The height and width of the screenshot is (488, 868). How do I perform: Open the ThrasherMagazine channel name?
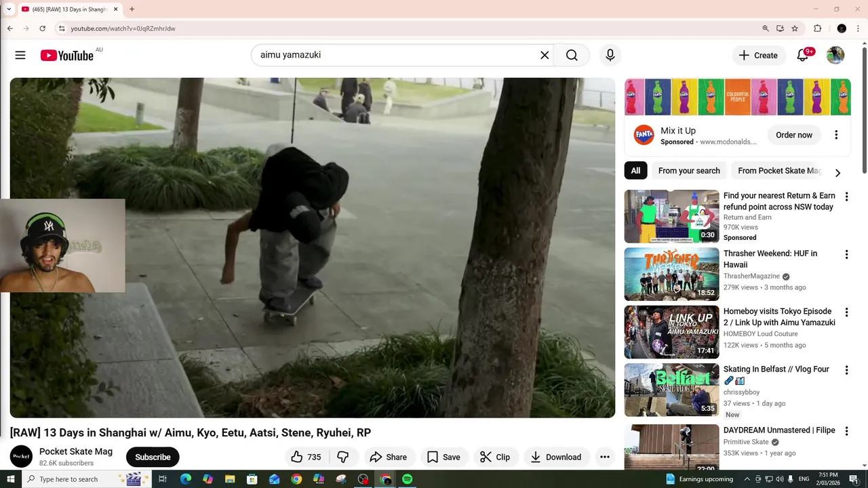tap(752, 277)
